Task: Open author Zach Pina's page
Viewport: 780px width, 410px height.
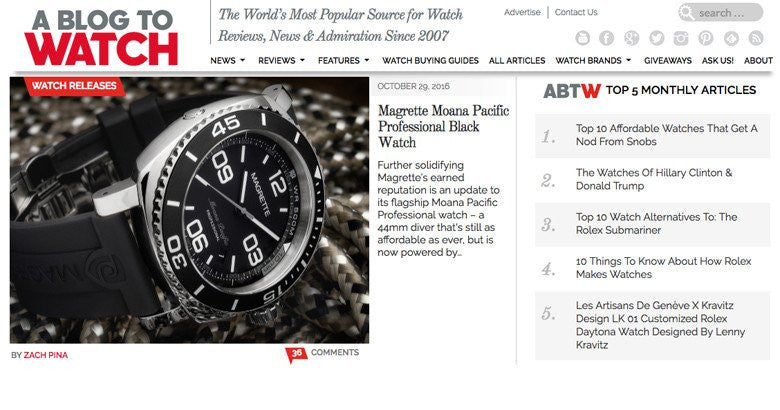Action: (46, 355)
